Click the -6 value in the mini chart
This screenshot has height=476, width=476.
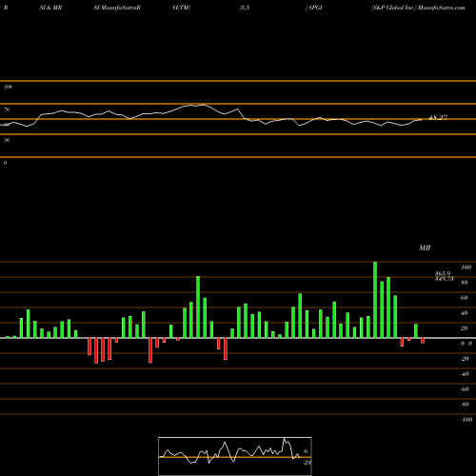click(x=306, y=451)
